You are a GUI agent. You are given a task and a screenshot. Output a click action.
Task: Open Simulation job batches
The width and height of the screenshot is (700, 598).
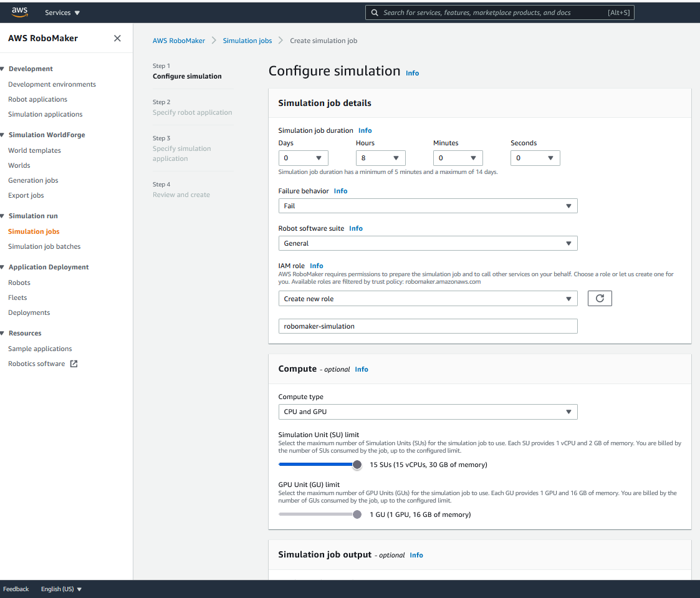click(x=44, y=246)
